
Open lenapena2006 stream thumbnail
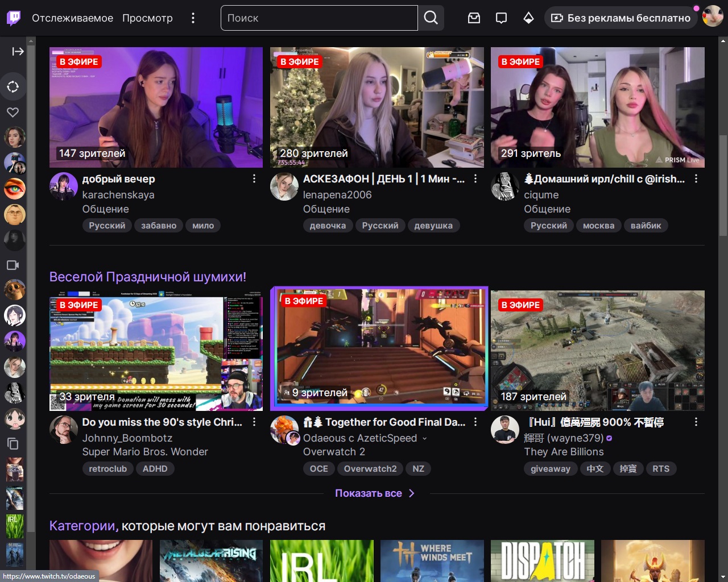[x=377, y=107]
